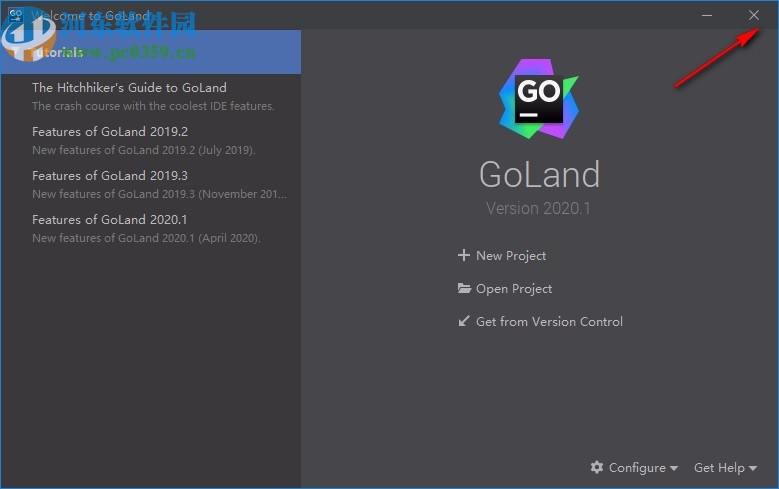Click the large 'GoLand' product name text

pyautogui.click(x=540, y=174)
